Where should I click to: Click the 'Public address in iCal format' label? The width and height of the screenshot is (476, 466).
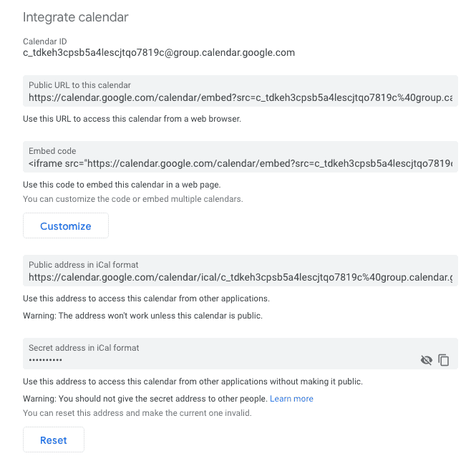pos(84,265)
